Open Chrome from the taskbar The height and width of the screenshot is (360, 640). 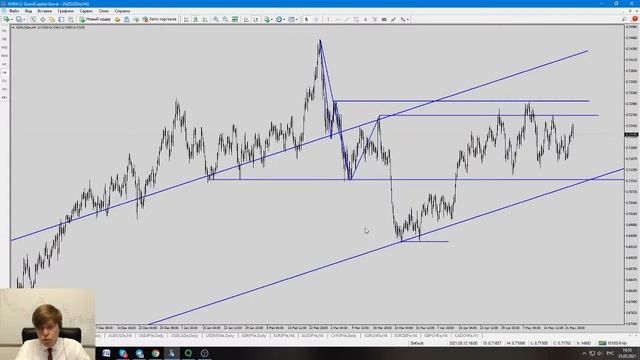[x=156, y=353]
